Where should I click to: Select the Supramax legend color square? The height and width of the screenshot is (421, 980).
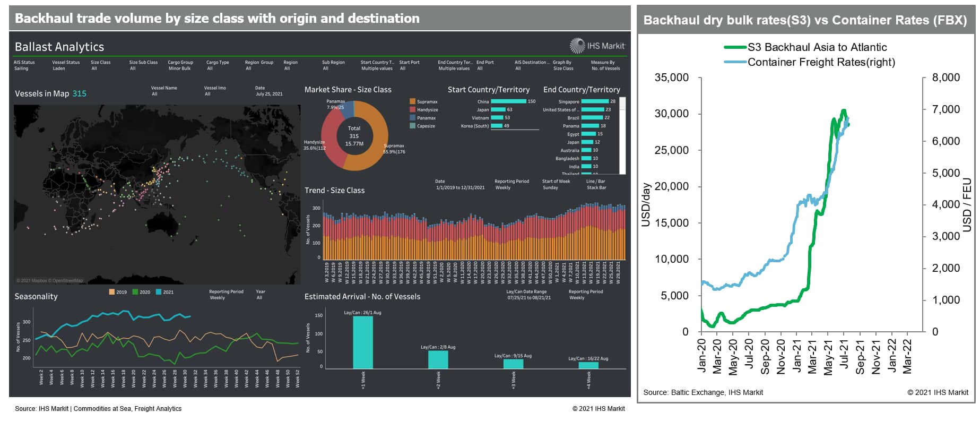pos(412,101)
